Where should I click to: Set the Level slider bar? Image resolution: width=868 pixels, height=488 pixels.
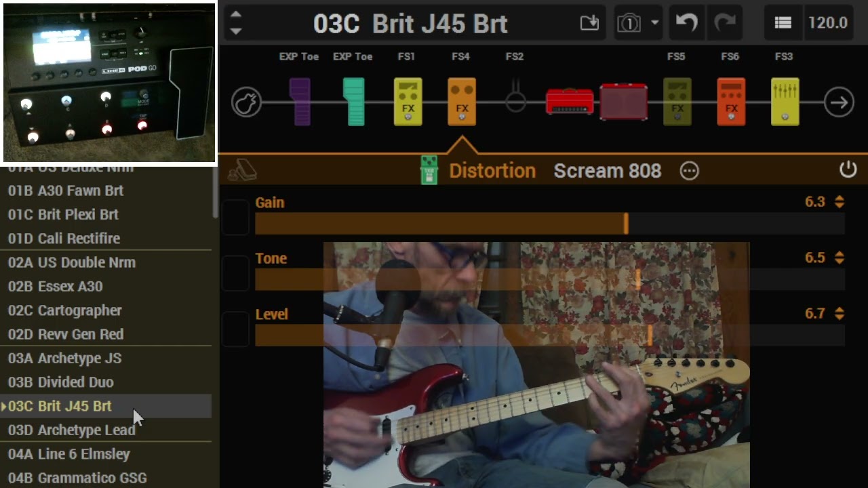coord(550,335)
